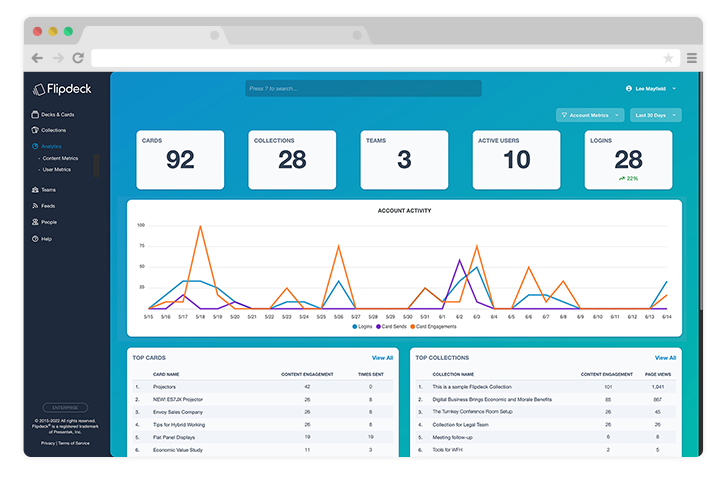Click Content Engagement header in Top Cards
Viewport: 725px width, 480px height.
[307, 374]
